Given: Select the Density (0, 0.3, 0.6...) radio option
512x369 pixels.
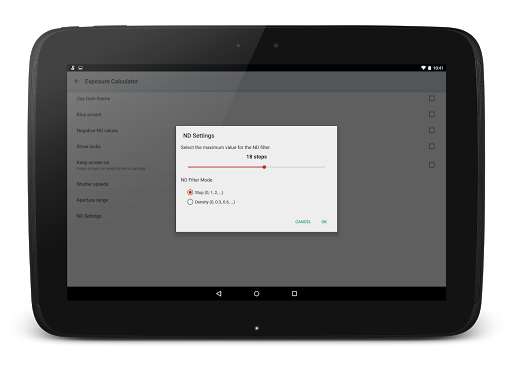Looking at the screenshot, I should 190,202.
